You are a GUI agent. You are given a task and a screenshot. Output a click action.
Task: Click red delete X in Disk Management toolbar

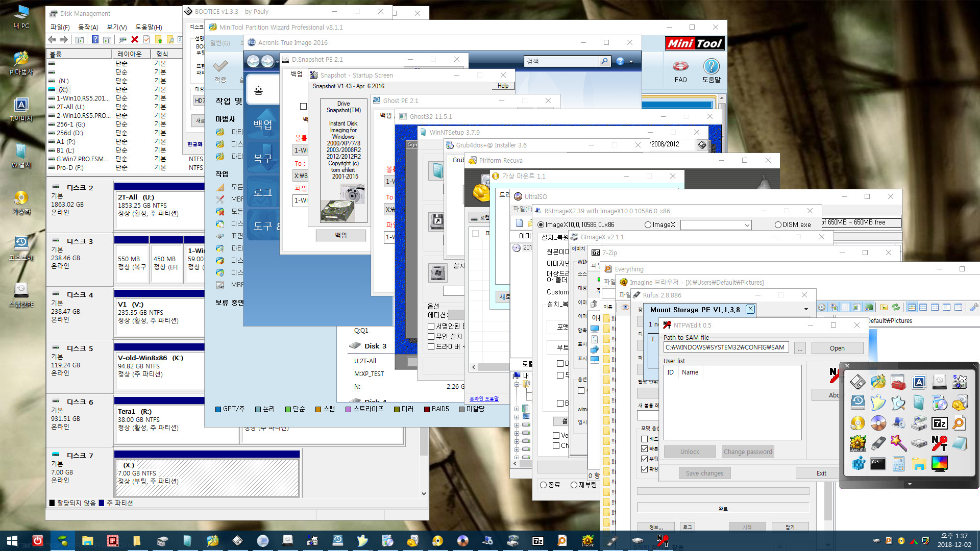(x=134, y=39)
